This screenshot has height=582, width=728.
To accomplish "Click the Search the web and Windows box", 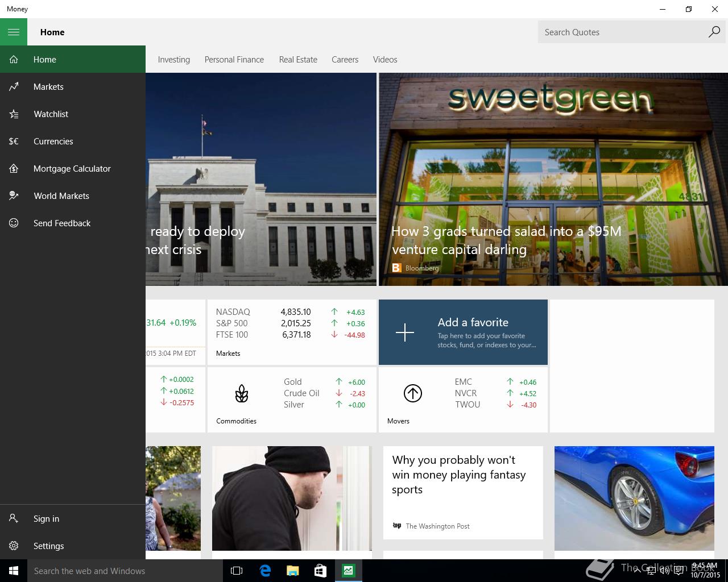I will coord(125,571).
